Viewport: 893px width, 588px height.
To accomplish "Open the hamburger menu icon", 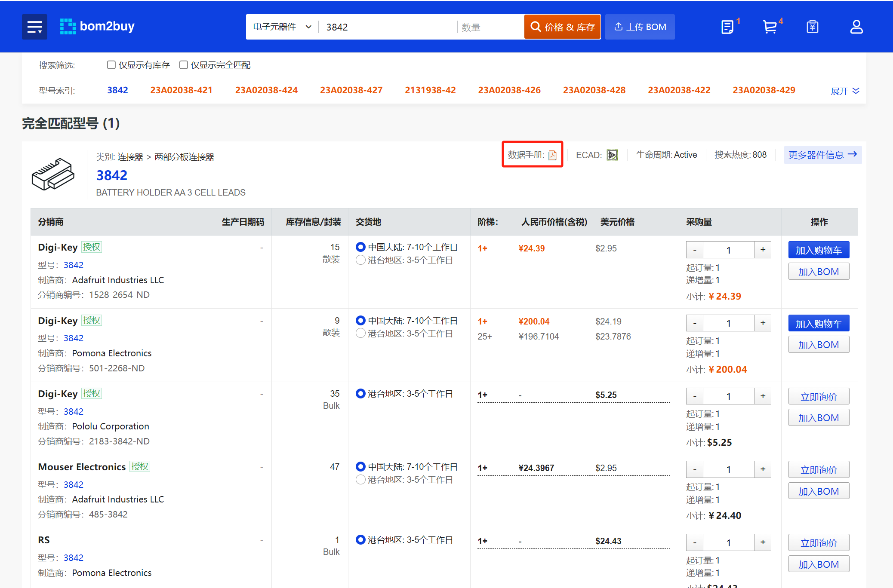I will tap(34, 27).
